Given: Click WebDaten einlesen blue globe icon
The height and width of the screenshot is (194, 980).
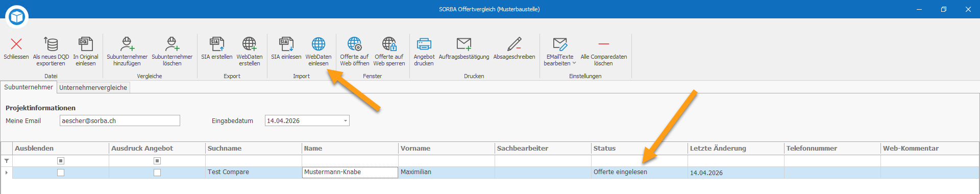Looking at the screenshot, I should (x=318, y=44).
